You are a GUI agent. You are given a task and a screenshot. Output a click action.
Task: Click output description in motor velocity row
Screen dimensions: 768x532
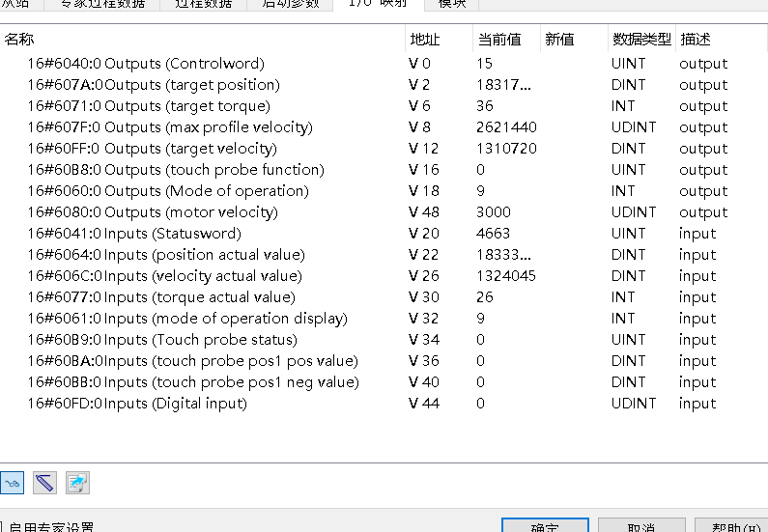(x=703, y=212)
